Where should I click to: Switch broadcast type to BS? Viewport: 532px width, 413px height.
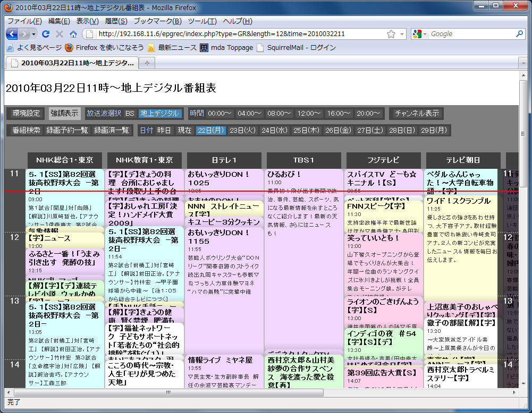tap(130, 114)
